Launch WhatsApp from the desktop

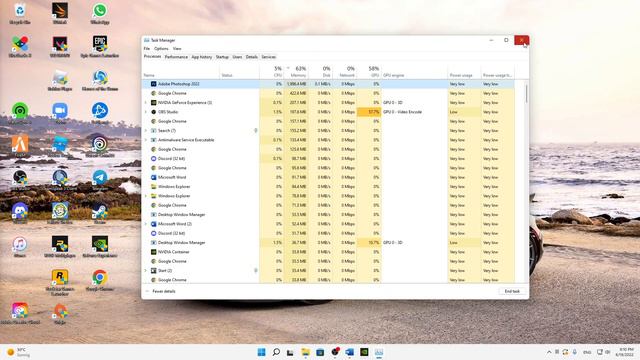[x=100, y=13]
